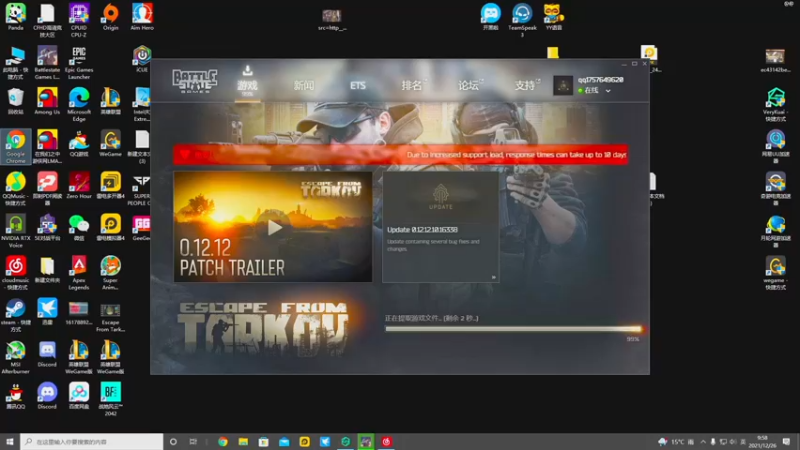
Task: Open WeGame desktop shortcut
Action: tap(110, 143)
